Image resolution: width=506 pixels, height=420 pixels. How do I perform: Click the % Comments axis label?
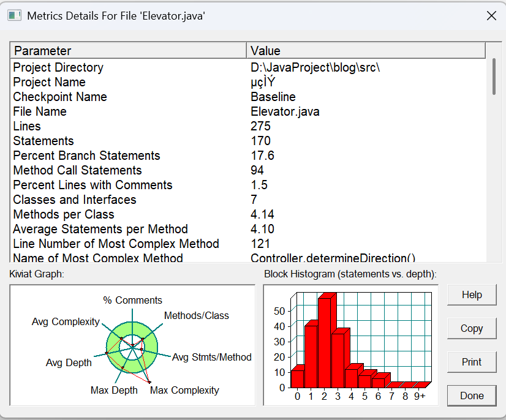click(132, 301)
